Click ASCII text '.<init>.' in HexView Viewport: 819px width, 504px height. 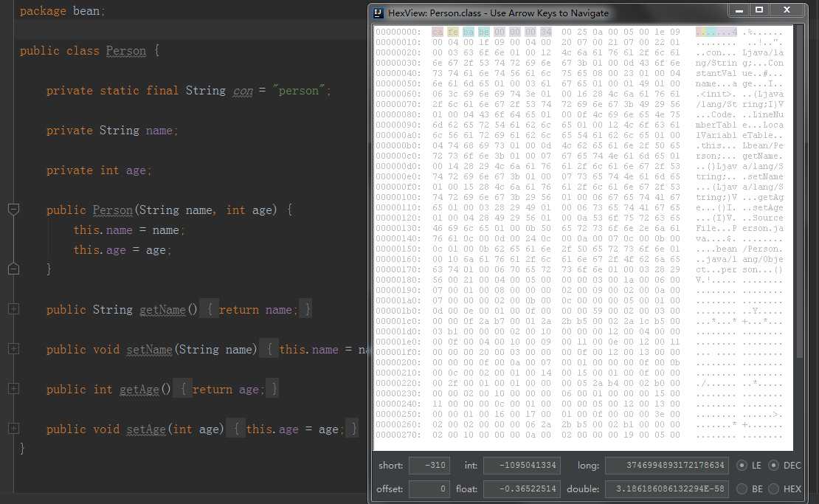(716, 94)
